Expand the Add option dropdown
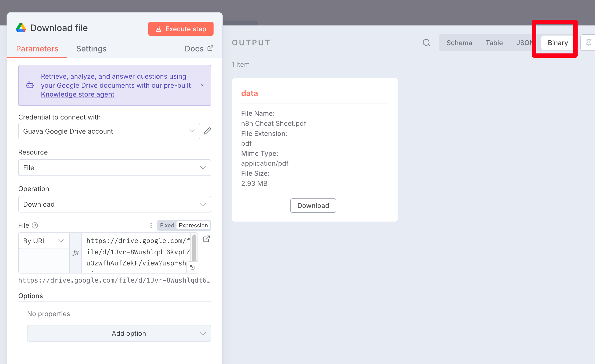The height and width of the screenshot is (364, 595). (119, 333)
